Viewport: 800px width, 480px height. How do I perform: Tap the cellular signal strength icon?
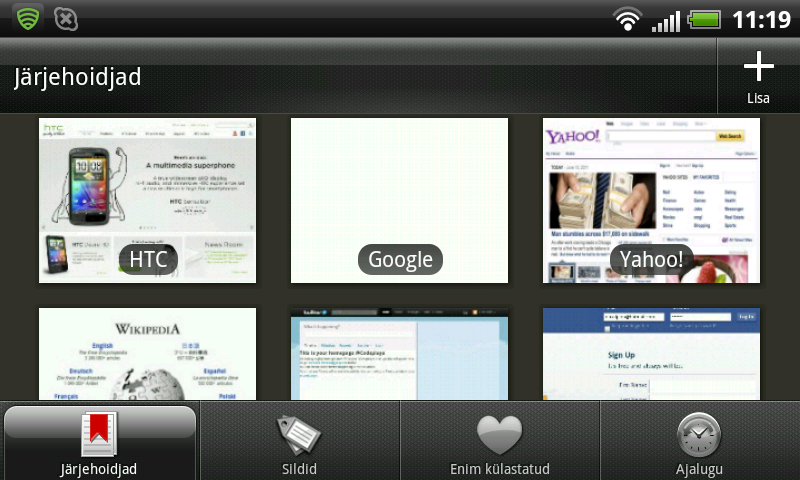[x=666, y=20]
